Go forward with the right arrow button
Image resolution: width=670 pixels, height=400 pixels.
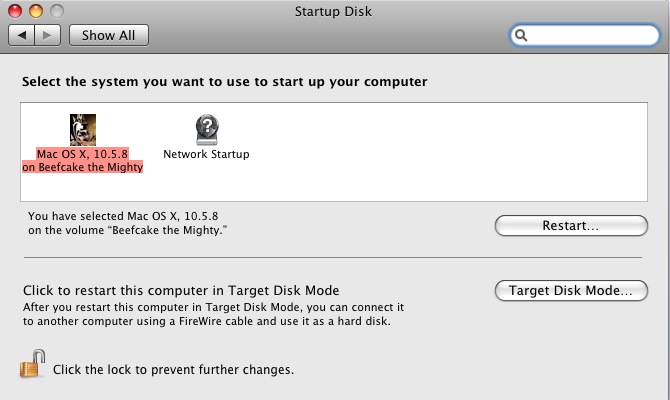tap(47, 35)
